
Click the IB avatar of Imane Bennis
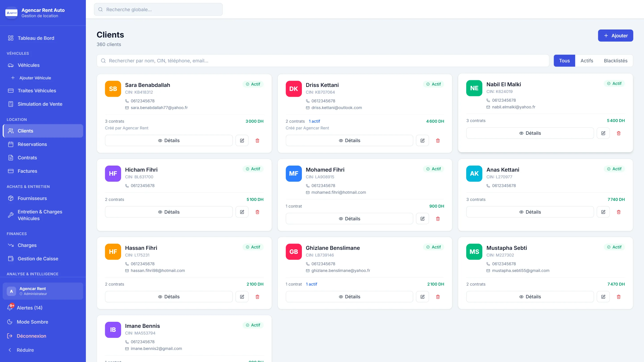[x=113, y=330]
